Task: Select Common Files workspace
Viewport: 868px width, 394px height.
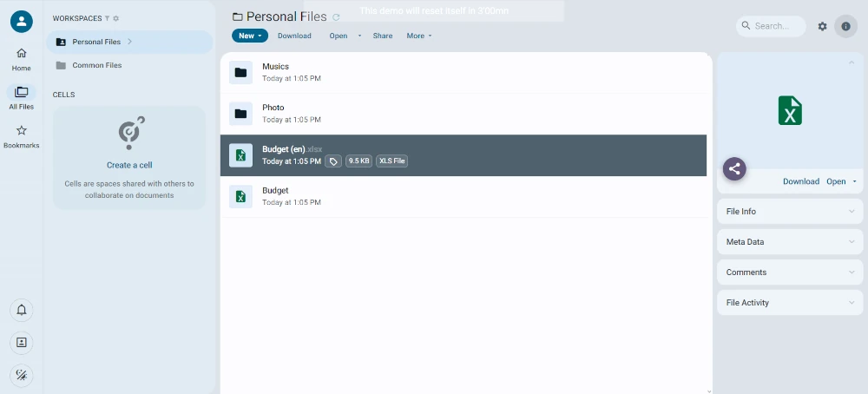Action: click(x=96, y=65)
